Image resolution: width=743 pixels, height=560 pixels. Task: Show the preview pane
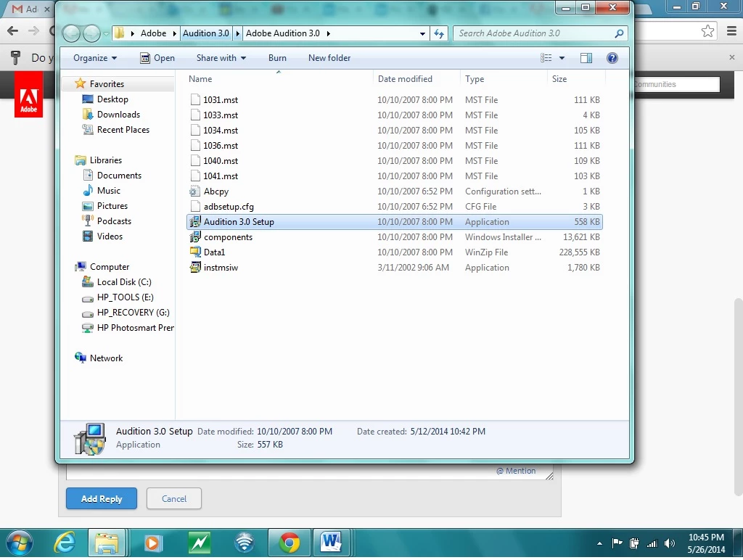tap(586, 58)
